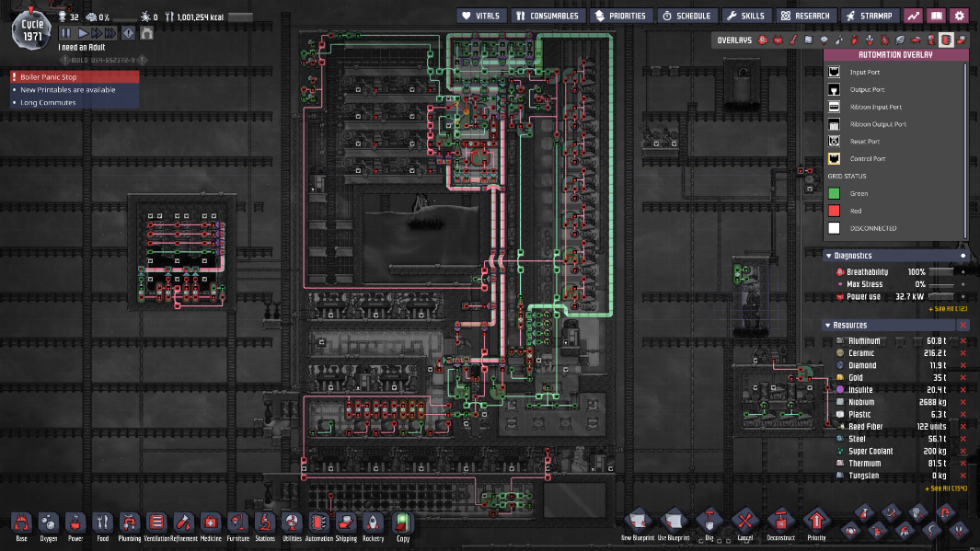Open the game settings gear menu
The height and width of the screenshot is (551, 980).
click(x=960, y=16)
